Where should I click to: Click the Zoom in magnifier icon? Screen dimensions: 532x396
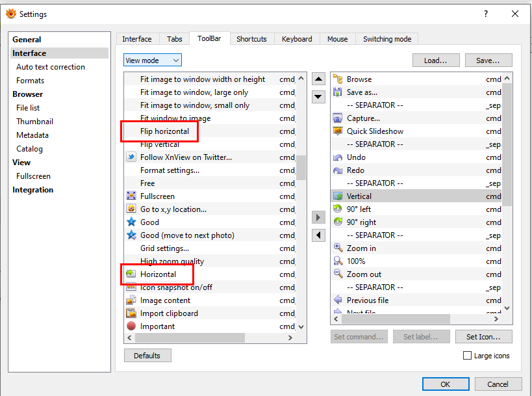pyautogui.click(x=338, y=248)
